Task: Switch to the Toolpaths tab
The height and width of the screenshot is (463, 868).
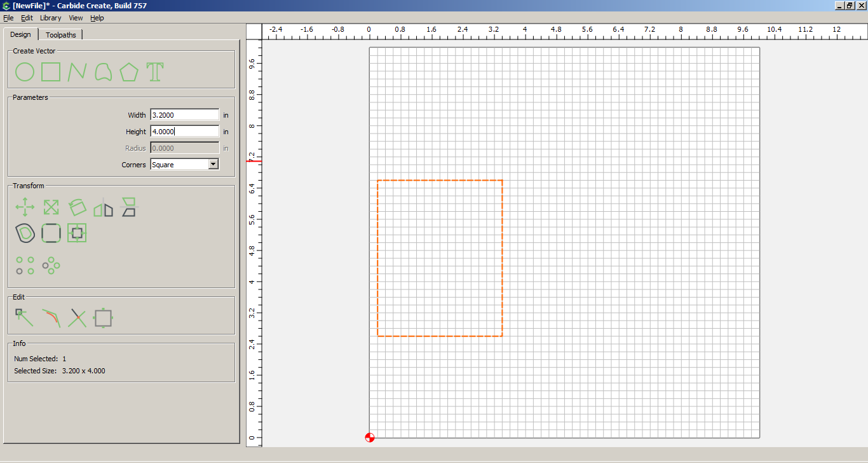Action: (x=61, y=35)
